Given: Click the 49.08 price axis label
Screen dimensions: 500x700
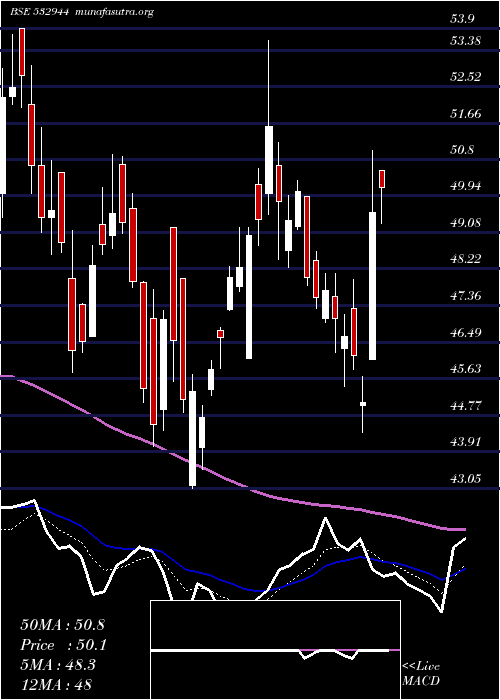Looking at the screenshot, I should tap(466, 222).
